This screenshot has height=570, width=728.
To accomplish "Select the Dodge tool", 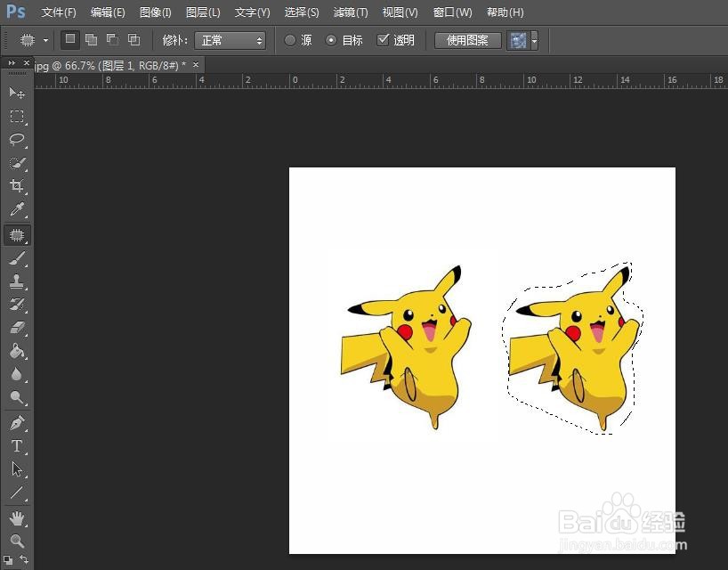I will tap(17, 397).
